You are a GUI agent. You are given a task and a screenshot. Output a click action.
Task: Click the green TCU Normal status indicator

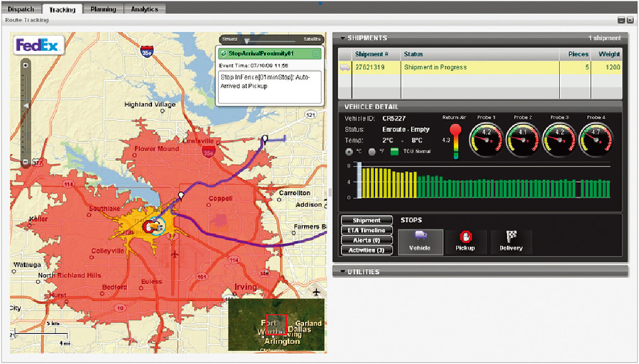pos(394,152)
